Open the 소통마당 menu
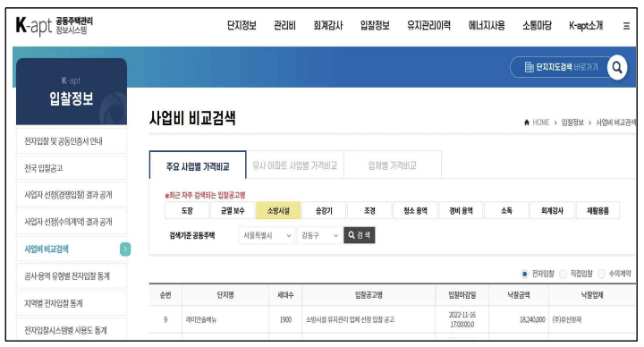 (537, 25)
